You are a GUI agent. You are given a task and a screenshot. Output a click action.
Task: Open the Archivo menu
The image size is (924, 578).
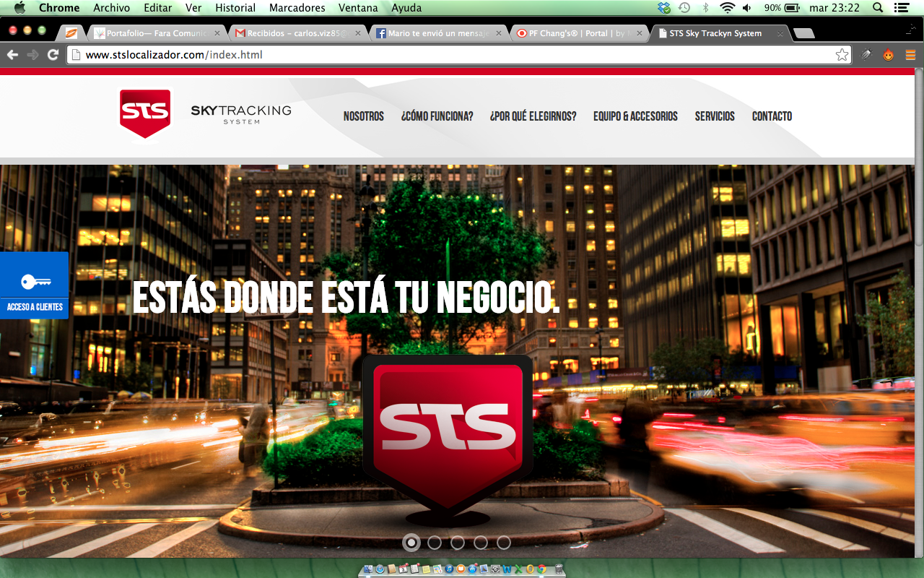click(112, 8)
